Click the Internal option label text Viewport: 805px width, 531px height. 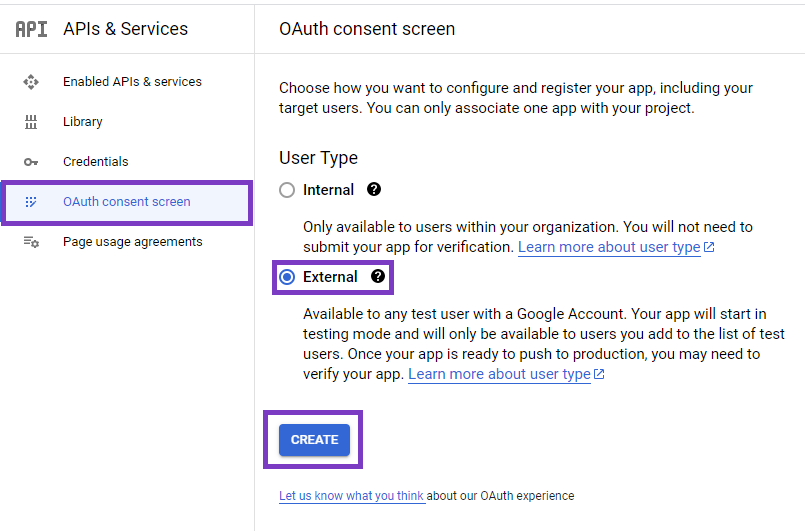coord(329,190)
